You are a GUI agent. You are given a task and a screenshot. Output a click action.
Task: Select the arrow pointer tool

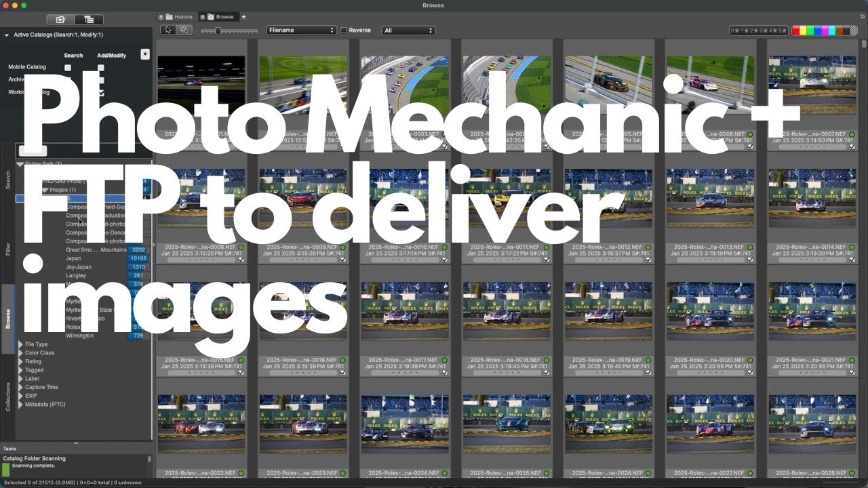pyautogui.click(x=168, y=30)
